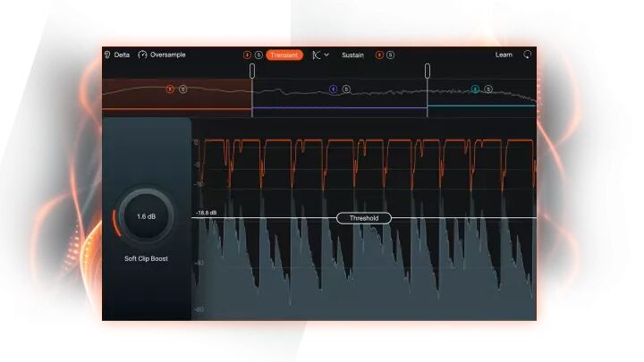The image size is (644, 362).
Task: Click the circular reset icon beside Learn
Action: click(527, 55)
